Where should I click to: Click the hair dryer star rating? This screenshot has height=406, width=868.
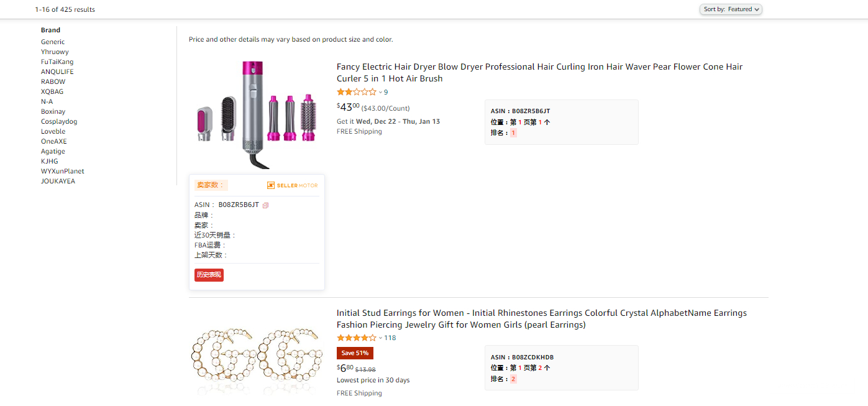pyautogui.click(x=357, y=92)
